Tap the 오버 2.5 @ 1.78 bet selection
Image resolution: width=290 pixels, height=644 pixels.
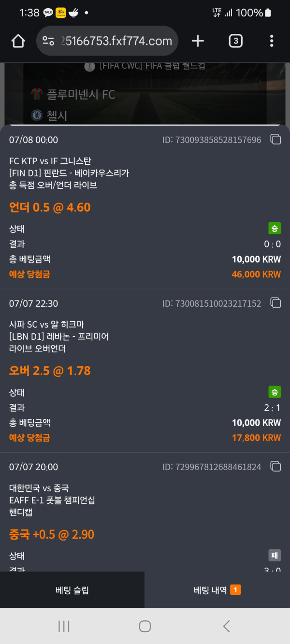(x=50, y=371)
